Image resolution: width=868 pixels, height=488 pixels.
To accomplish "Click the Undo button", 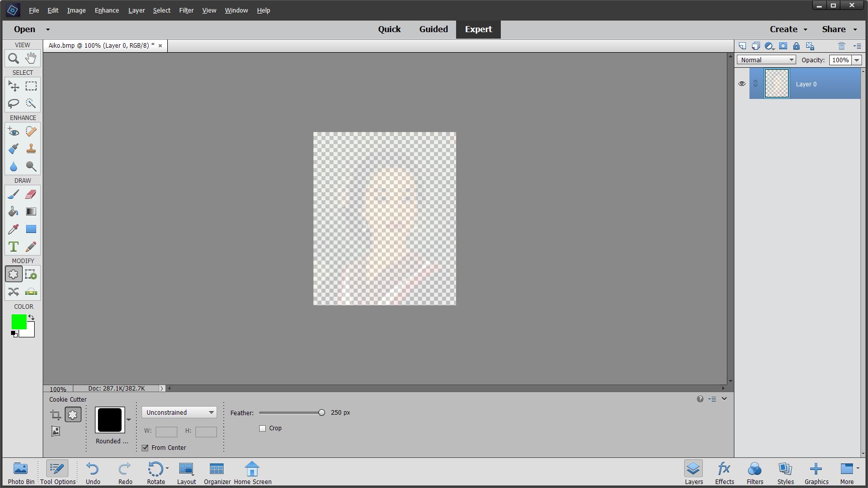I will click(92, 471).
